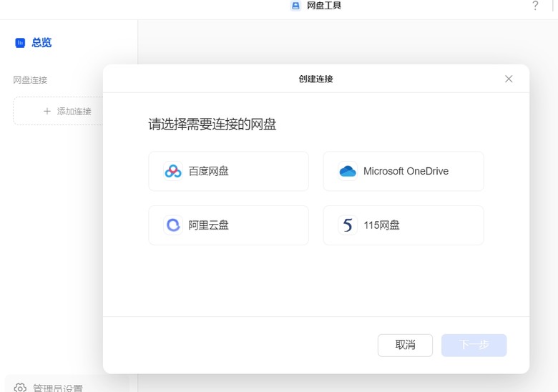Choose the Microsoft OneDrive card label
Viewport: 558px width, 392px height.
click(x=406, y=171)
